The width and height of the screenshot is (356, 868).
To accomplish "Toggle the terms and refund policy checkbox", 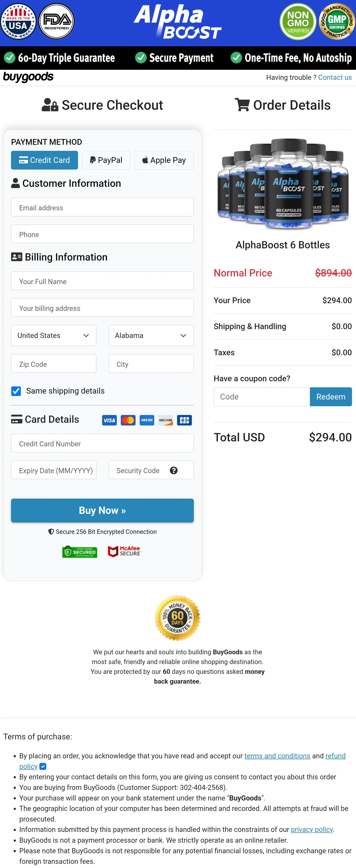I will [x=43, y=767].
